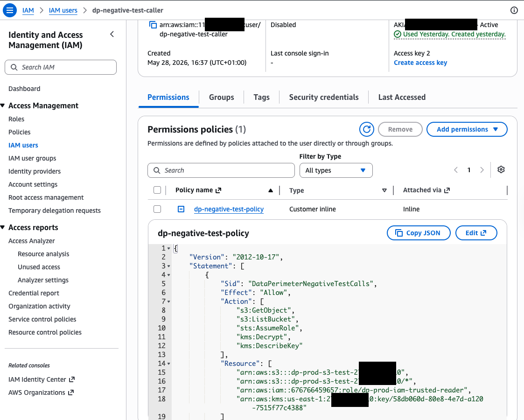The height and width of the screenshot is (420, 524).
Task: Select all policies header checkbox
Action: pos(157,190)
